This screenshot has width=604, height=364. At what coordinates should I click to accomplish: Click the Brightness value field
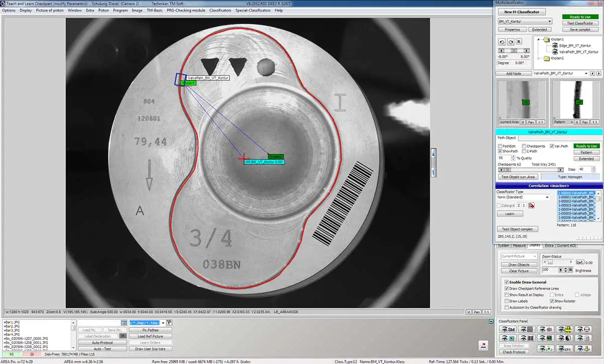pos(550,270)
